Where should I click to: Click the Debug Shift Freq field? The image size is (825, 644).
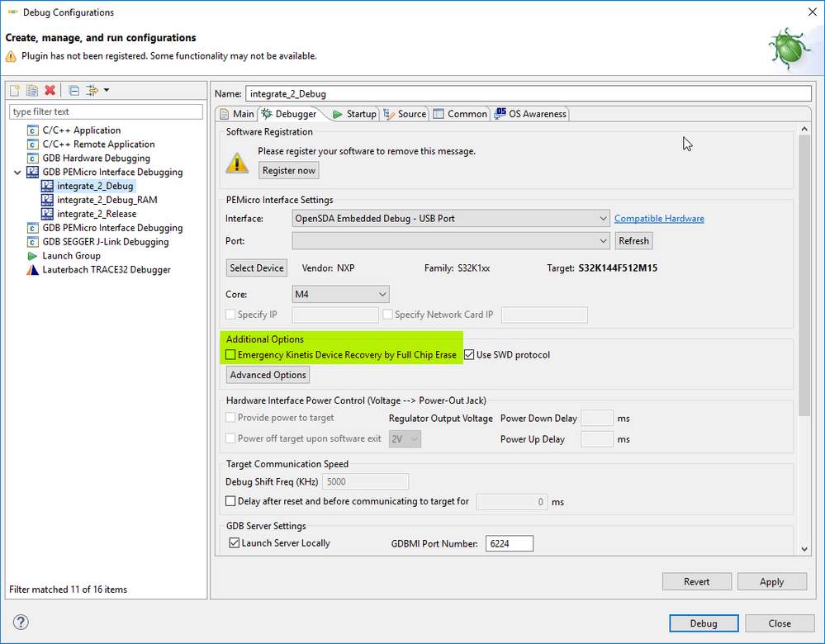click(x=365, y=481)
